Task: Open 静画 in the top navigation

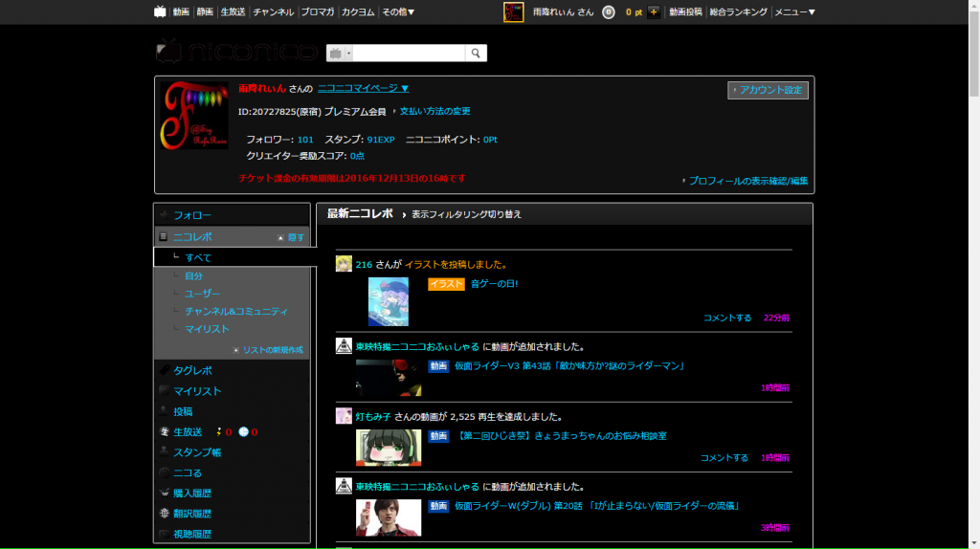Action: click(x=205, y=11)
